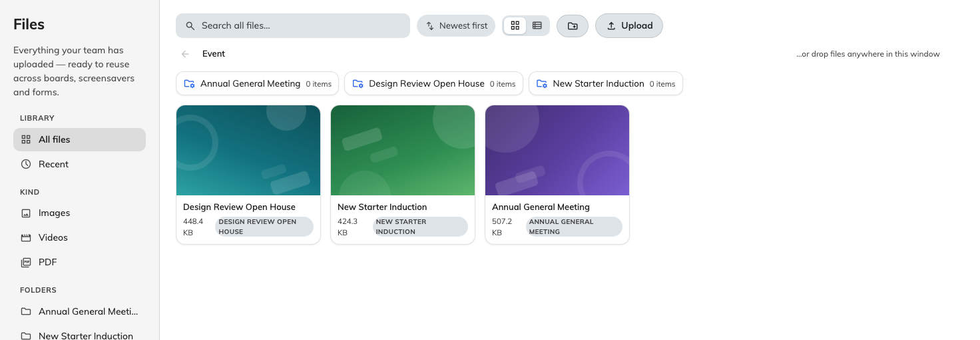Screen dimensions: 980x340
Task: Click the 424.3 KB file size
Action: [x=348, y=227]
